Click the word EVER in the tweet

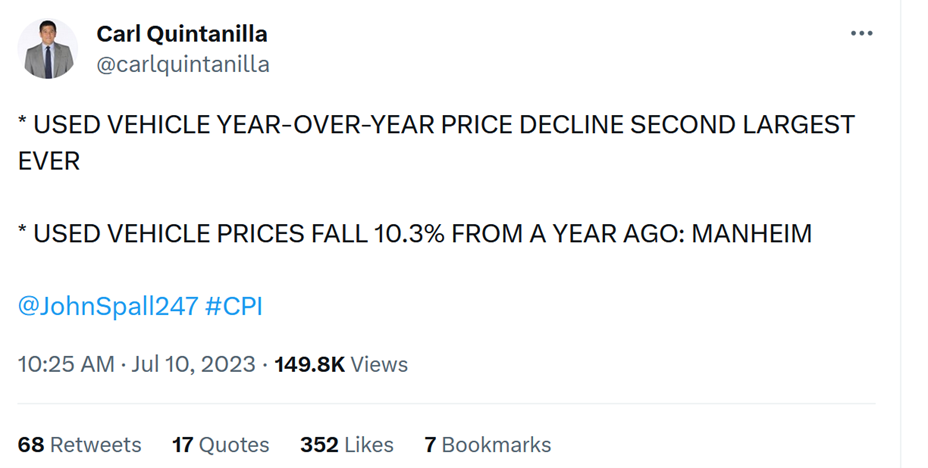[49, 161]
